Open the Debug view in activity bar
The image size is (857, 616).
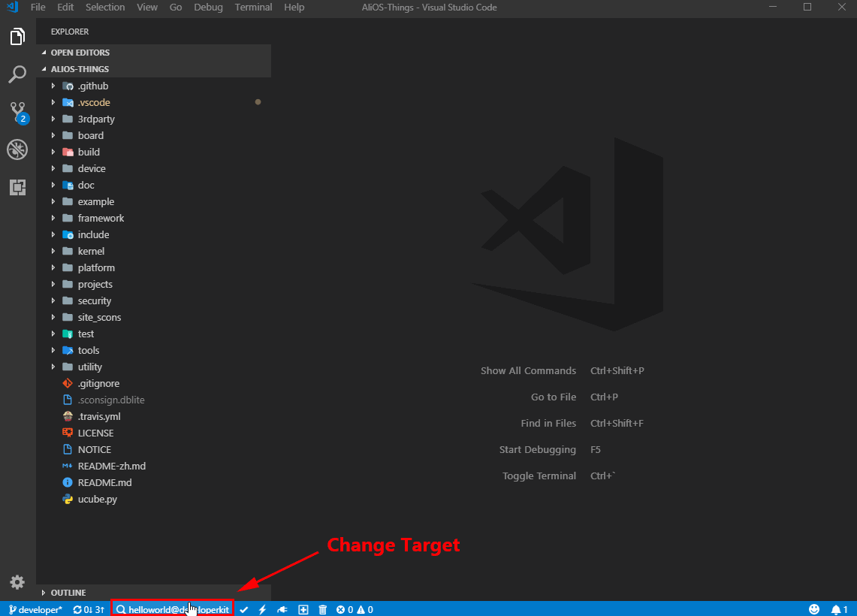click(17, 149)
